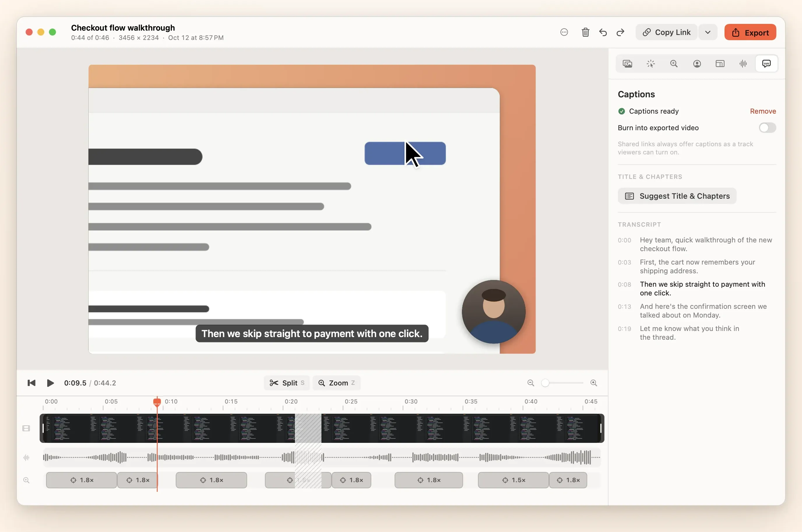802x532 pixels.
Task: Select the 1.5x zoom segment
Action: coord(513,480)
